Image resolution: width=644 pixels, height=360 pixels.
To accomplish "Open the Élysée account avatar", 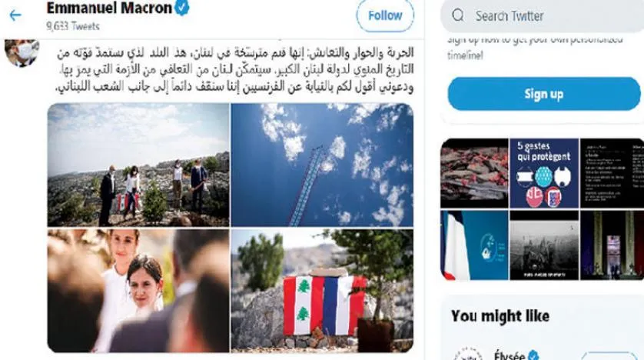I will pyautogui.click(x=468, y=354).
